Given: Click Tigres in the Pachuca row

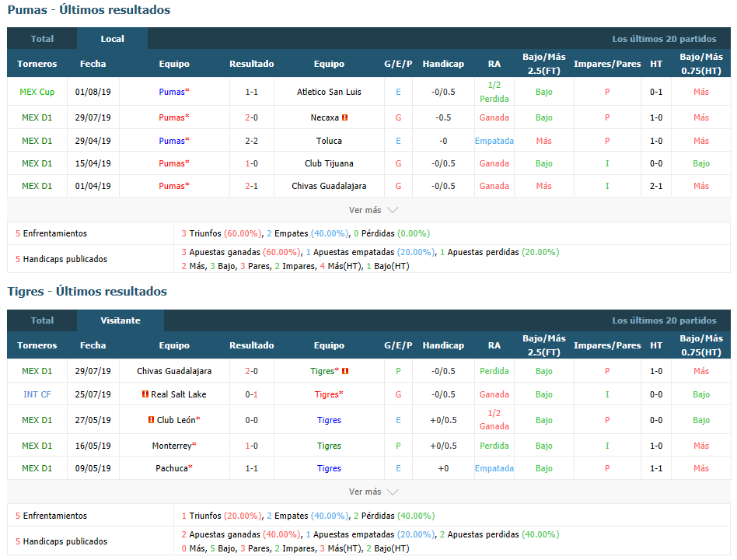Looking at the screenshot, I should point(329,468).
